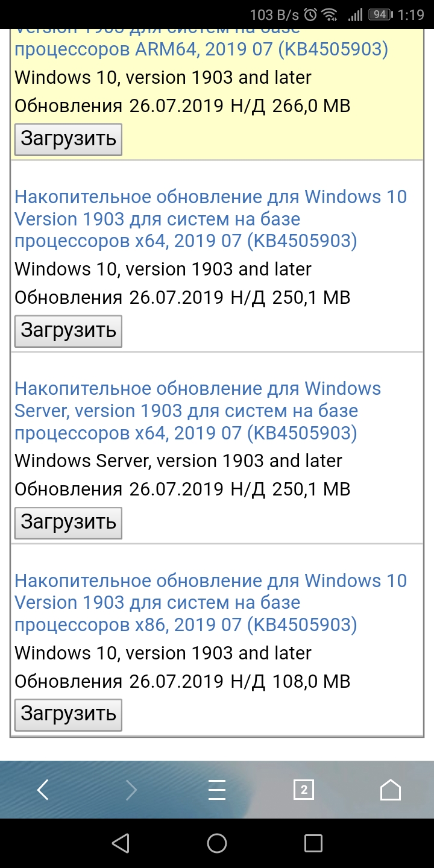Click Загрузить for Windows 10 x64 update
Image resolution: width=434 pixels, height=868 pixels.
point(68,331)
